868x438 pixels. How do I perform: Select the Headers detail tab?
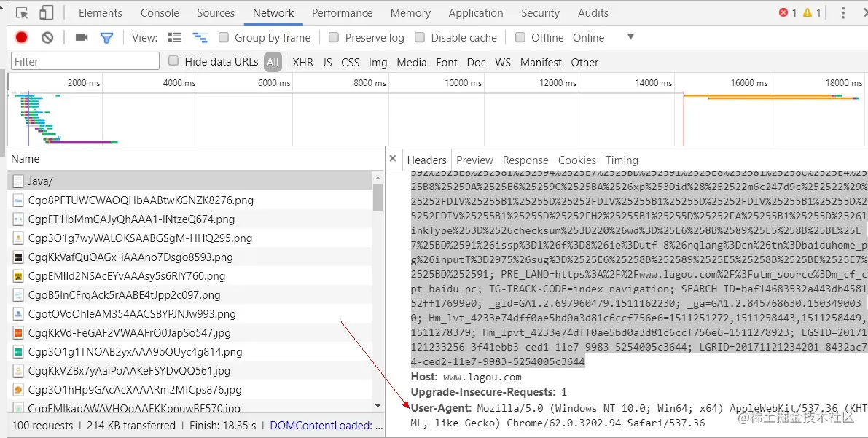coord(426,160)
